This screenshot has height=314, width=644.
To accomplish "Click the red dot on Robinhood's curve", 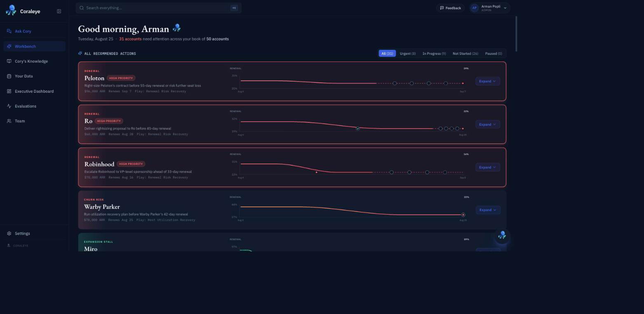I will pyautogui.click(x=316, y=172).
